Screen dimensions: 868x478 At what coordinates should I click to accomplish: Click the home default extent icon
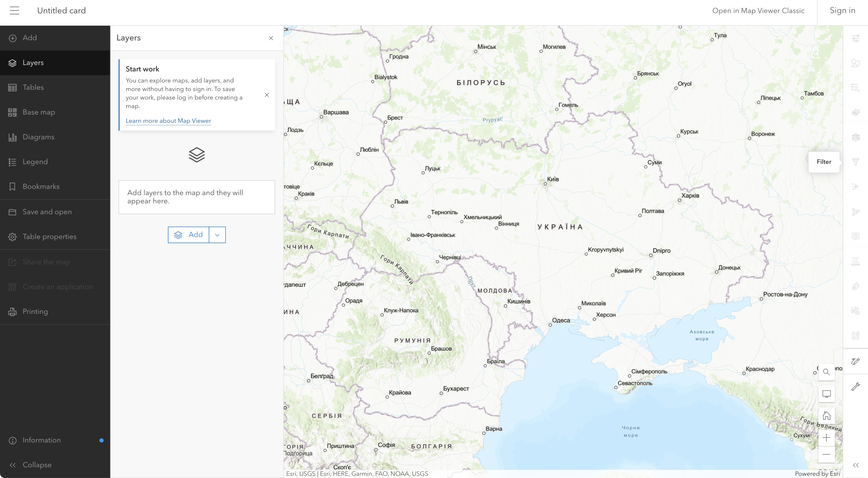[826, 416]
